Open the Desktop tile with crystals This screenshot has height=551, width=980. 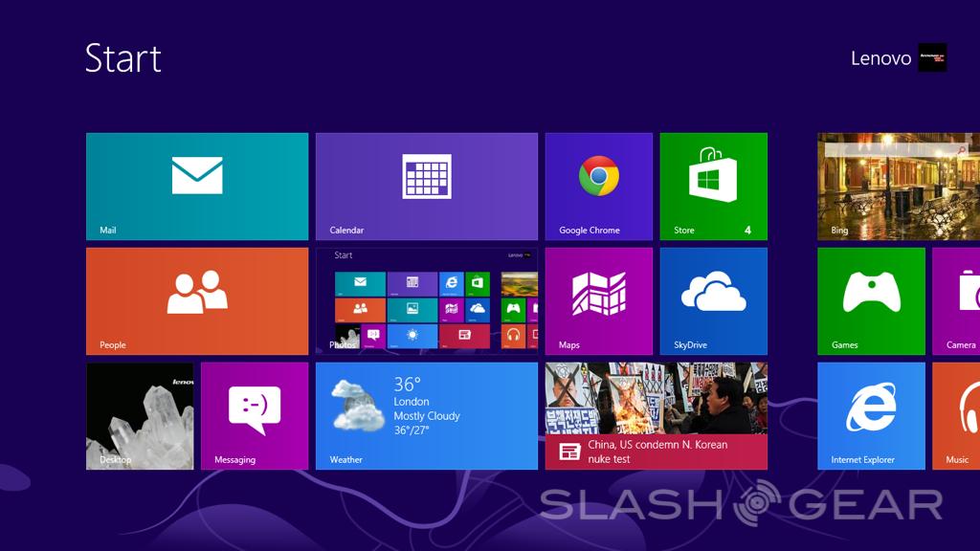pyautogui.click(x=140, y=416)
